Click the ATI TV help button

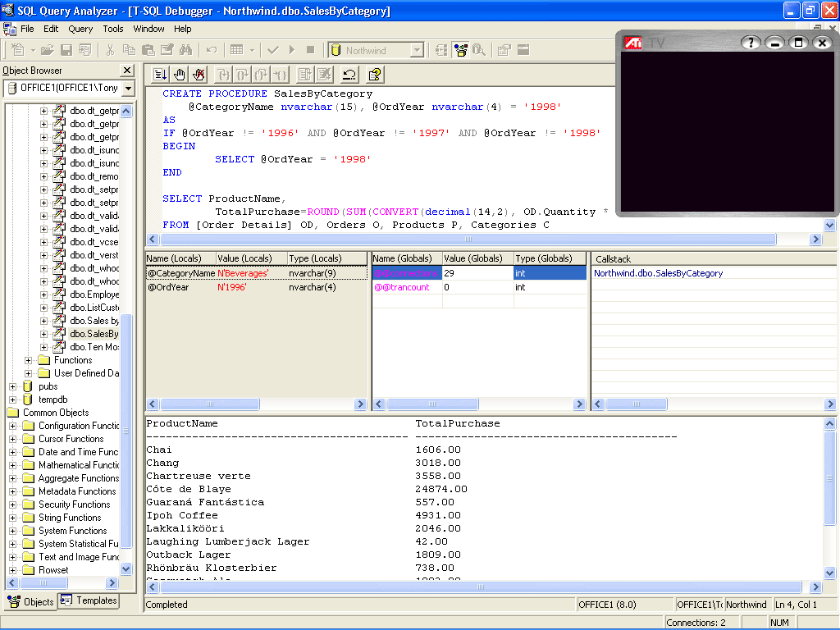[x=750, y=43]
